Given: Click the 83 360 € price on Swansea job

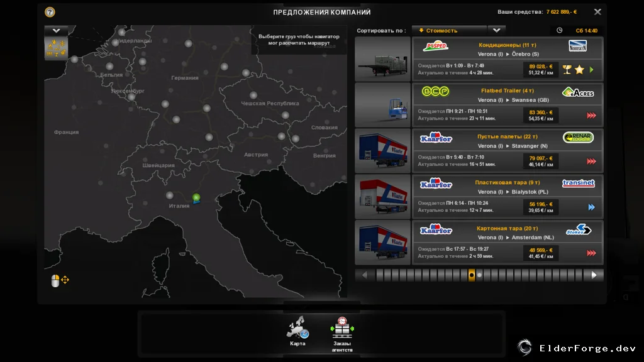Looking at the screenshot, I should (540, 112).
